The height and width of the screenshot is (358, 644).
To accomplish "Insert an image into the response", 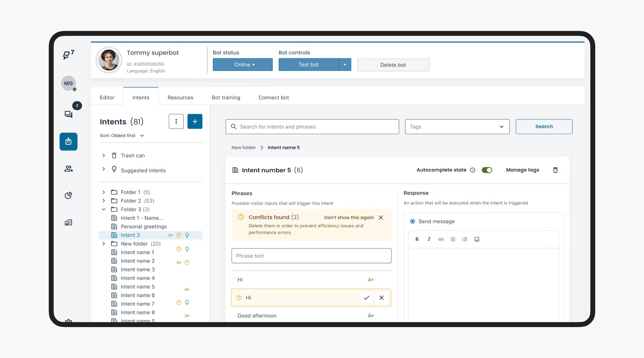I will pos(477,239).
